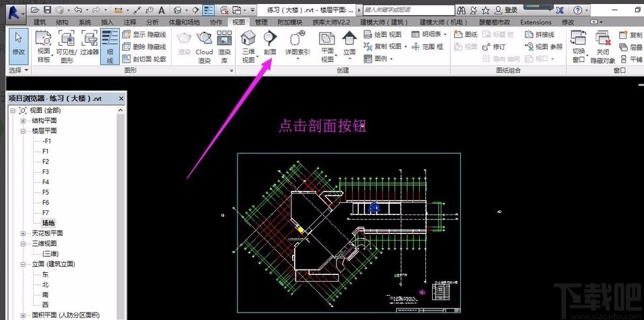644x320 pixels.
Task: Click the 剖面 (Section) tool
Action: point(270,43)
